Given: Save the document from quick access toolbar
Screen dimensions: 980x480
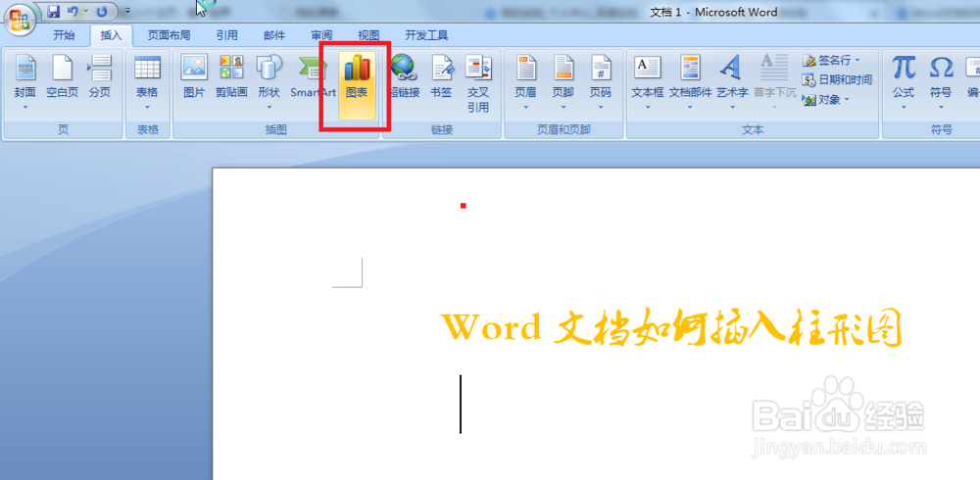Looking at the screenshot, I should (54, 11).
